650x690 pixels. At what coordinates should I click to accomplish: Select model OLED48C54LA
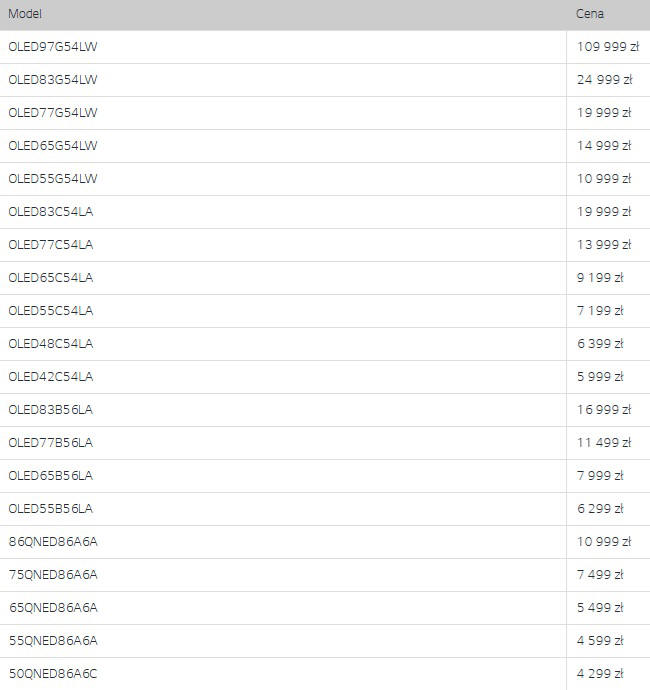click(x=51, y=344)
